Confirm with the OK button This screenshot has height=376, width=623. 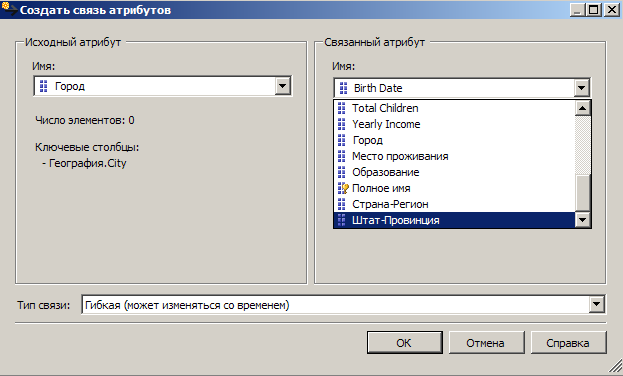coord(404,343)
